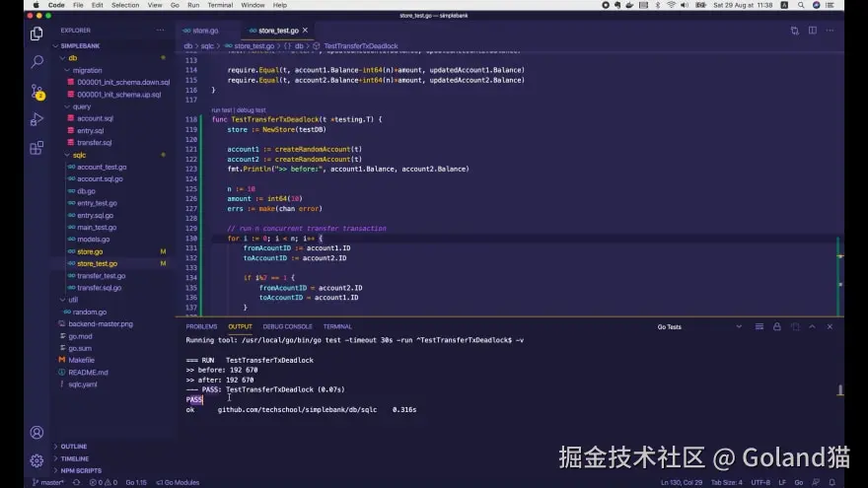Open the Run and Debug view
The height and width of the screenshot is (488, 868).
[36, 119]
